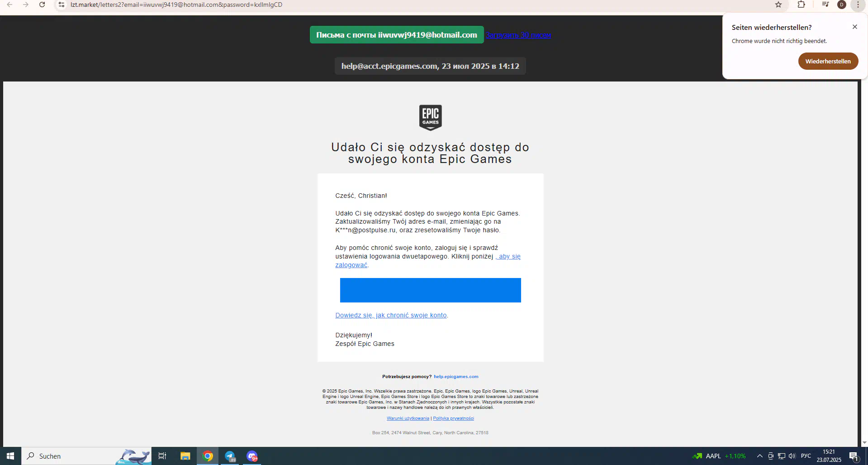Click the page vertical scrollbar
Viewport: 868px width, 465px height.
[x=864, y=263]
